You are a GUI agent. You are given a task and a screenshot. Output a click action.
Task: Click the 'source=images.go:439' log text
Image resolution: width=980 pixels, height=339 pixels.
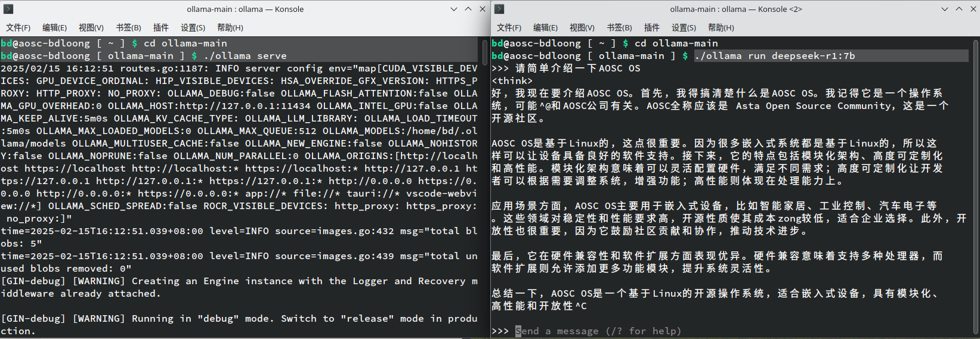(x=335, y=256)
